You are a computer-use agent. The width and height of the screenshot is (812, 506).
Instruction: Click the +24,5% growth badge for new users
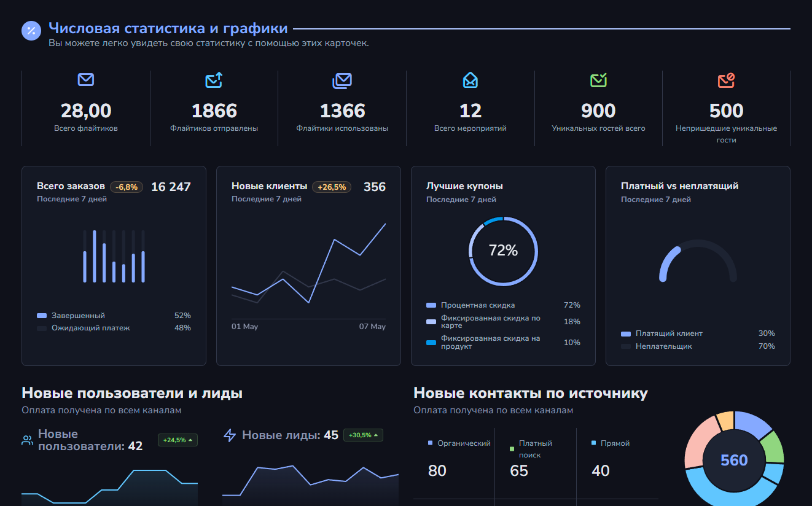[178, 440]
